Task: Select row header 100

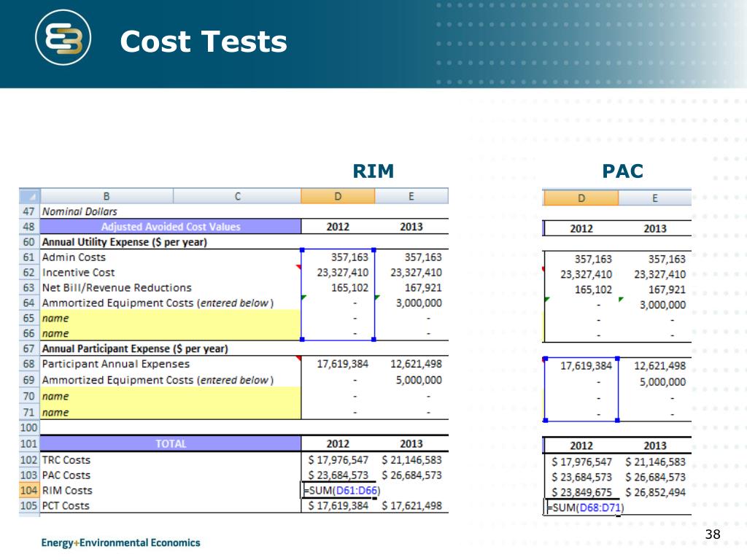Action: tap(29, 427)
